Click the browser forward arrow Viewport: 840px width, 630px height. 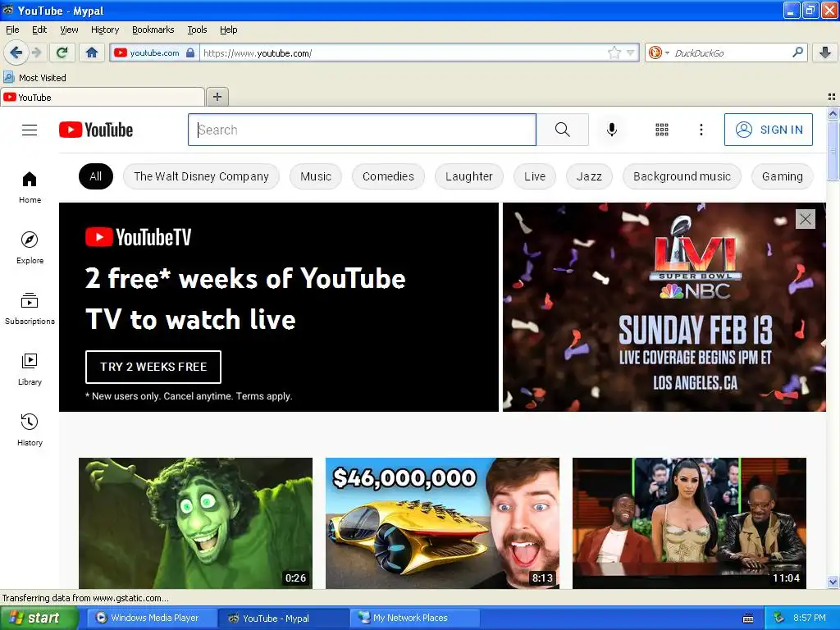(x=37, y=52)
